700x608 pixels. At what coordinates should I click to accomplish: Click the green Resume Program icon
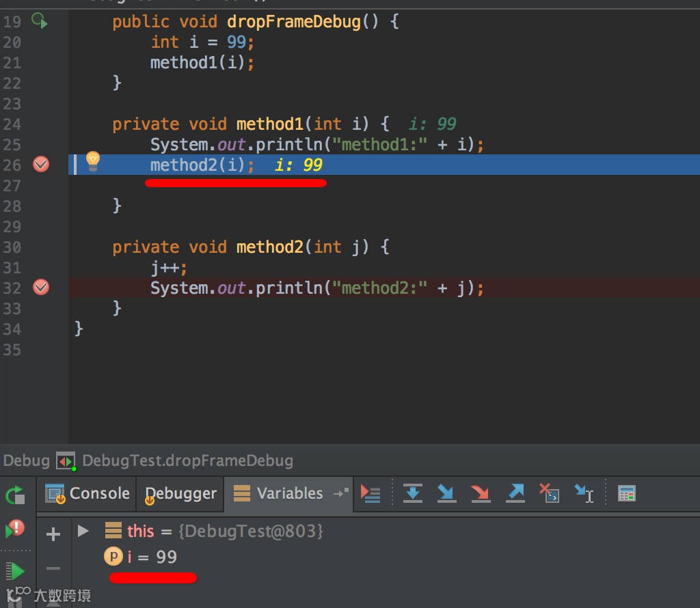[x=15, y=571]
